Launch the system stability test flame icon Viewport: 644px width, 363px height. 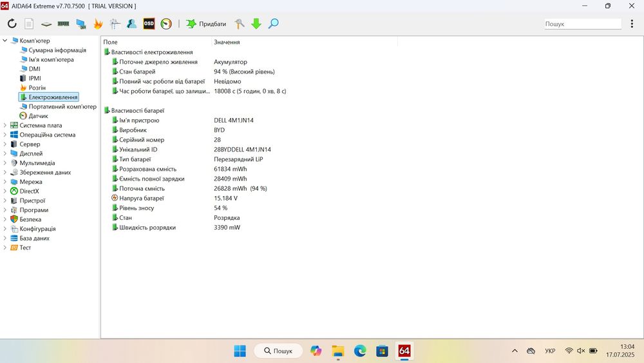click(x=98, y=24)
